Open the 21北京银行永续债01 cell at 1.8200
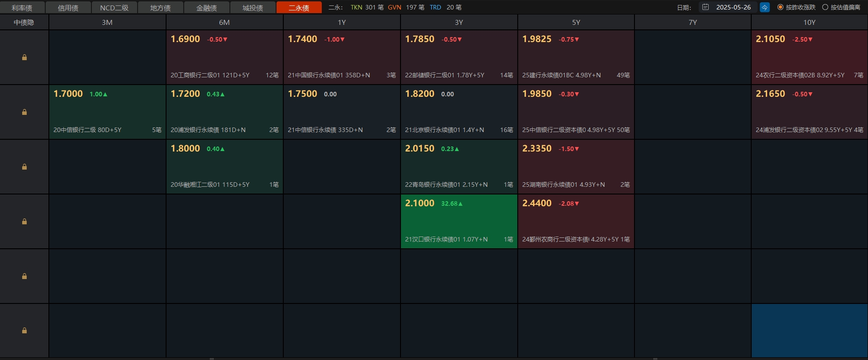This screenshot has height=360, width=868. (459, 112)
